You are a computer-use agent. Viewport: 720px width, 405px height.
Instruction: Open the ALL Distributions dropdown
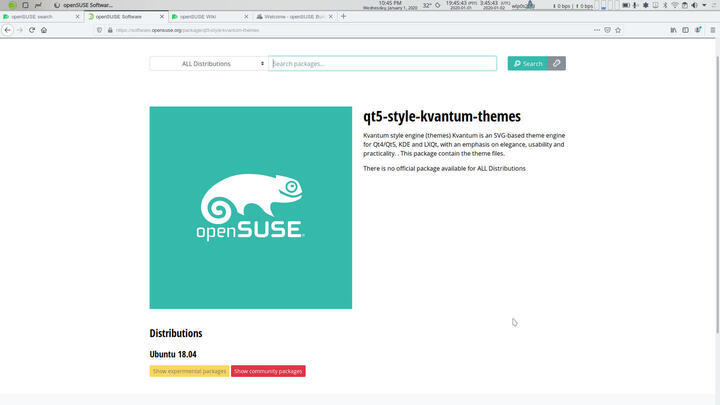click(x=208, y=63)
